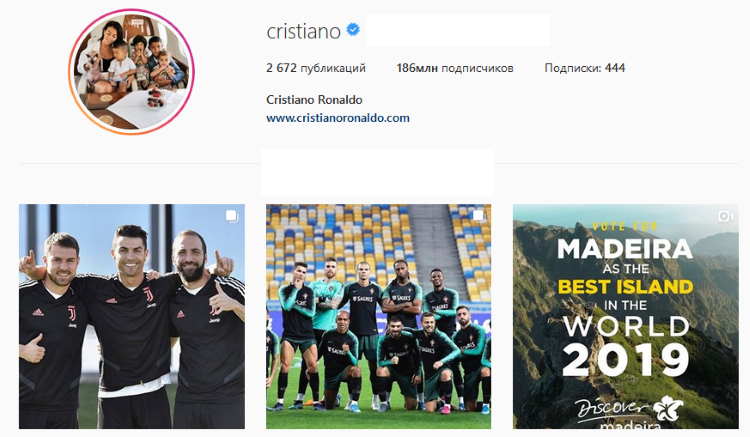
Task: Click the cristiano username heading
Action: (x=303, y=32)
